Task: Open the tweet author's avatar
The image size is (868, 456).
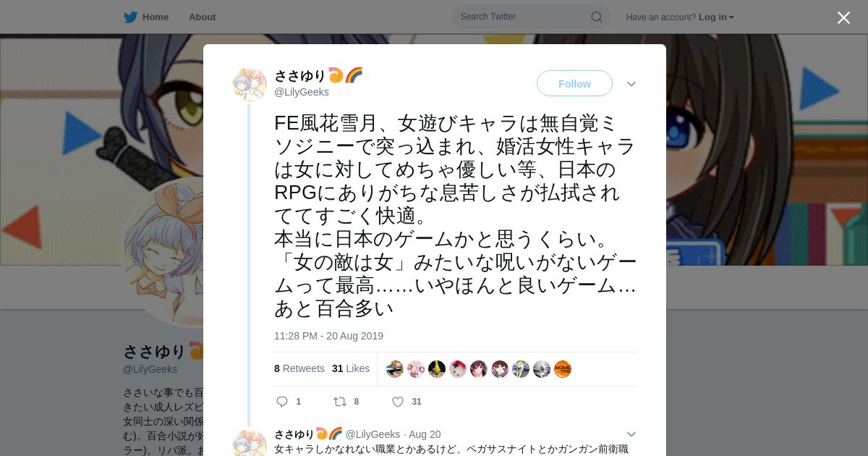Action: tap(250, 85)
